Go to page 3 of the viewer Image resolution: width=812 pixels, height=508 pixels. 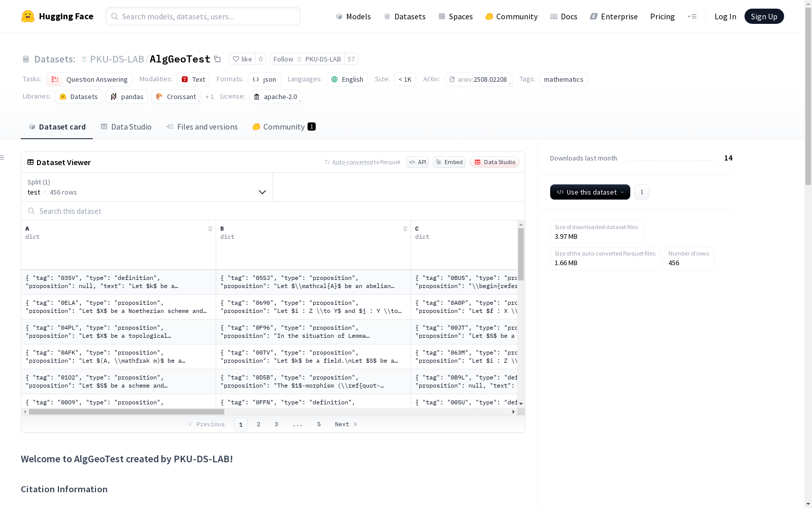coord(276,424)
